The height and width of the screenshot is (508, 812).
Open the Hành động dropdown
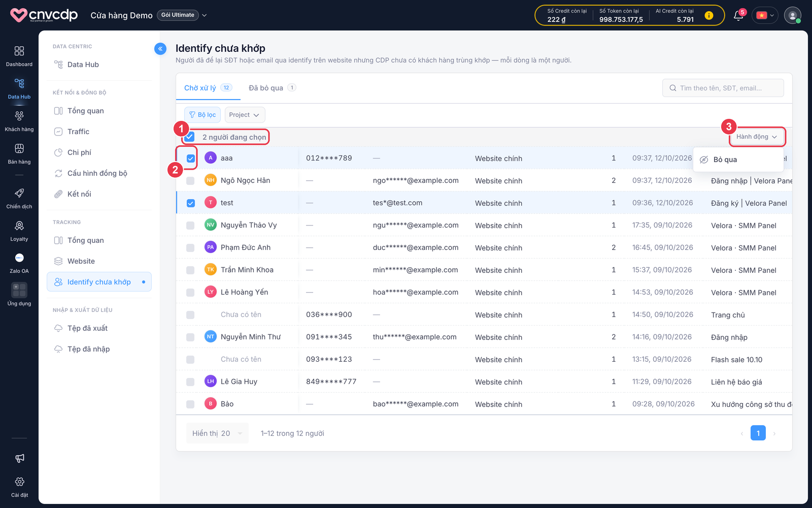coord(757,137)
